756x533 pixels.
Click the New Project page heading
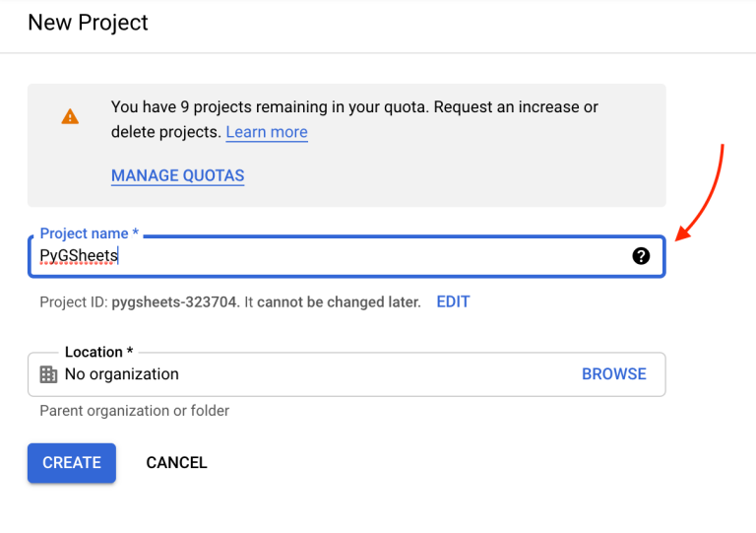(88, 23)
